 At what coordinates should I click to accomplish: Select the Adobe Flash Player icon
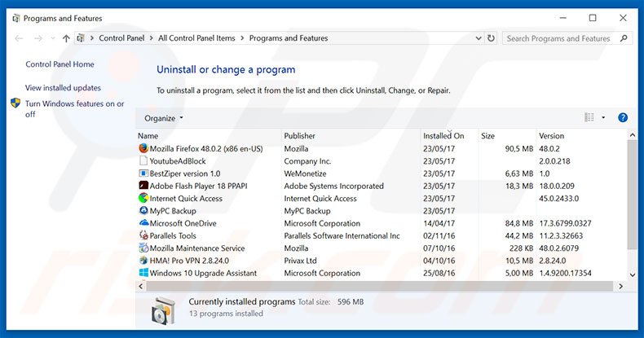[x=143, y=186]
